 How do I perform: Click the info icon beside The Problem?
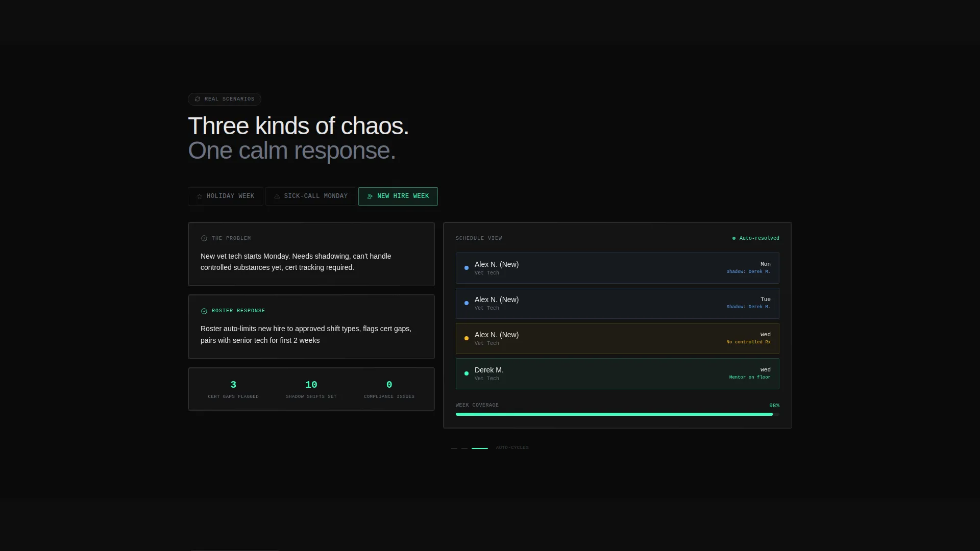click(204, 238)
